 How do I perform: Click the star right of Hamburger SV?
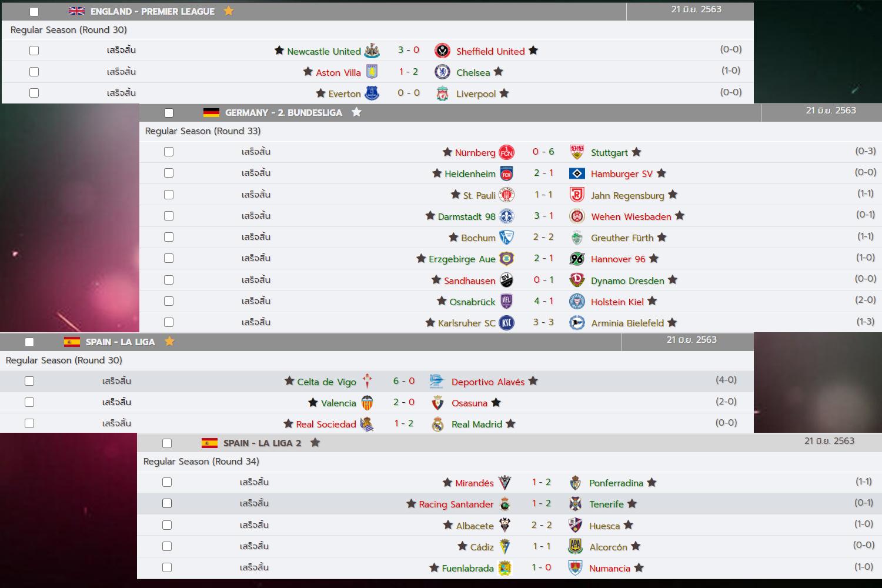pos(661,173)
